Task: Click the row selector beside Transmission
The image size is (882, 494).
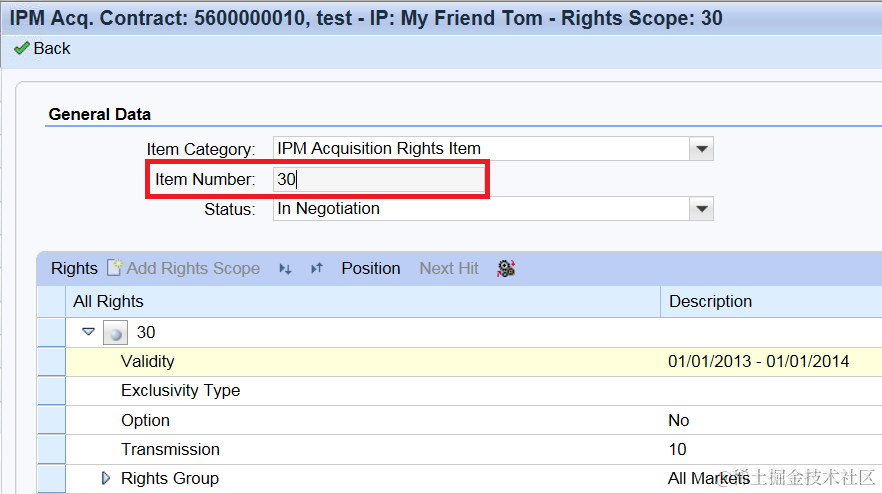Action: [x=52, y=450]
